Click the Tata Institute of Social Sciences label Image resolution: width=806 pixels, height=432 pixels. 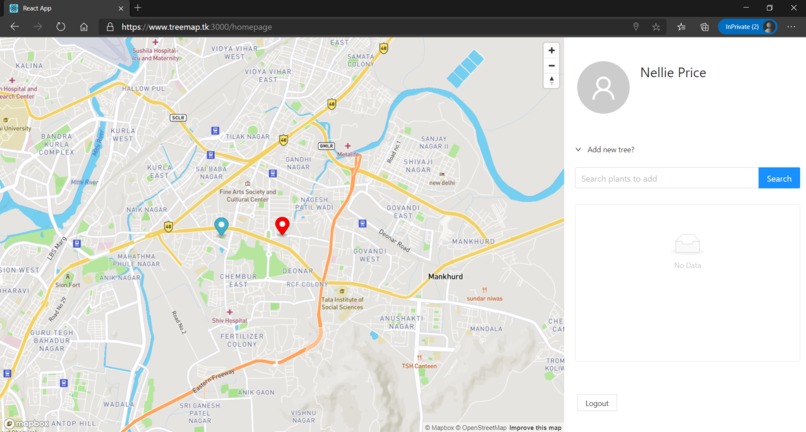coord(342,303)
